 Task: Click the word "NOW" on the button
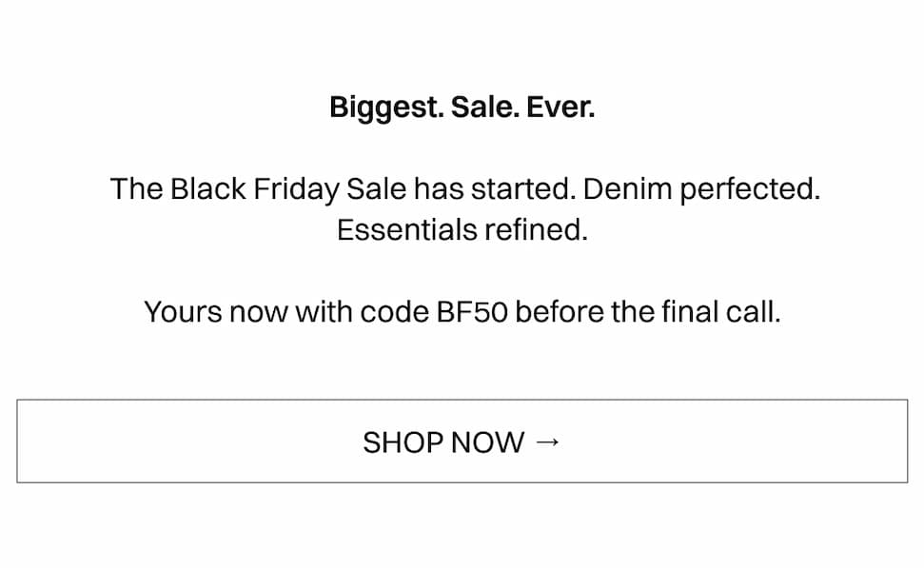(x=487, y=442)
